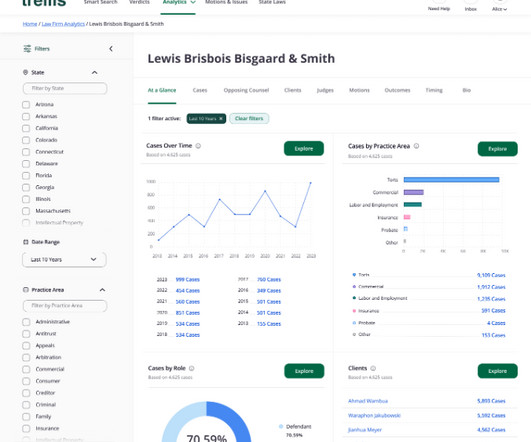Check the Arkansas state checkbox
This screenshot has height=442, width=531.
click(26, 117)
